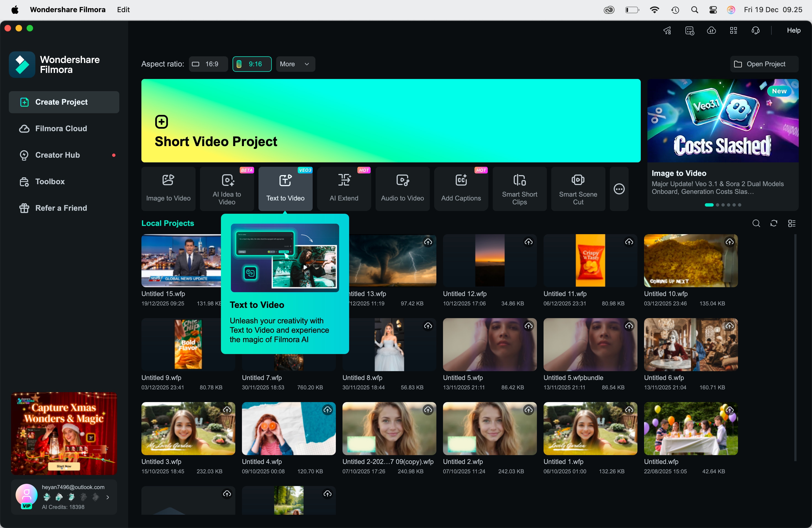Image resolution: width=812 pixels, height=528 pixels.
Task: Expand the account details arrow
Action: [108, 497]
